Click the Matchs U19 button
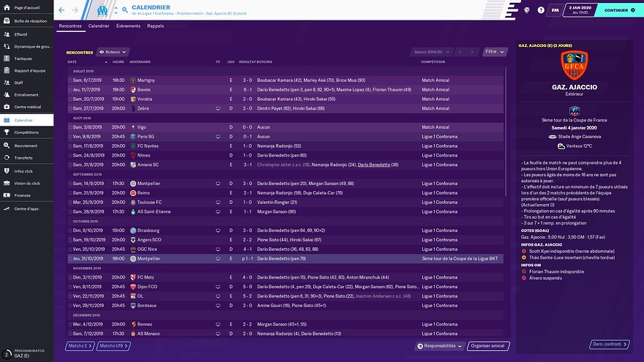The image size is (644, 362). 113,345
